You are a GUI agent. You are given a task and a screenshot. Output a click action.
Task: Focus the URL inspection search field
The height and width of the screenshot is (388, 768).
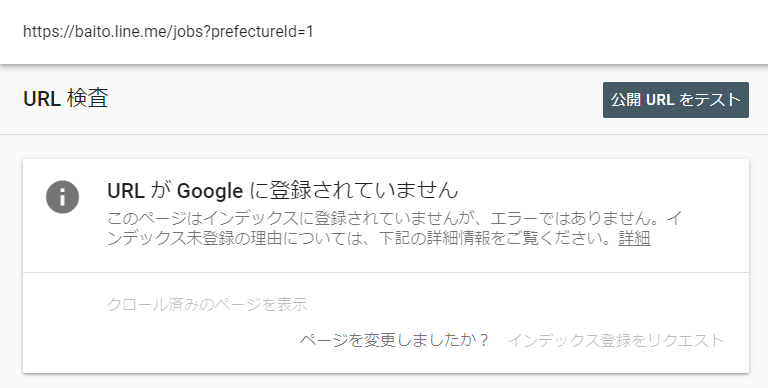tap(384, 32)
